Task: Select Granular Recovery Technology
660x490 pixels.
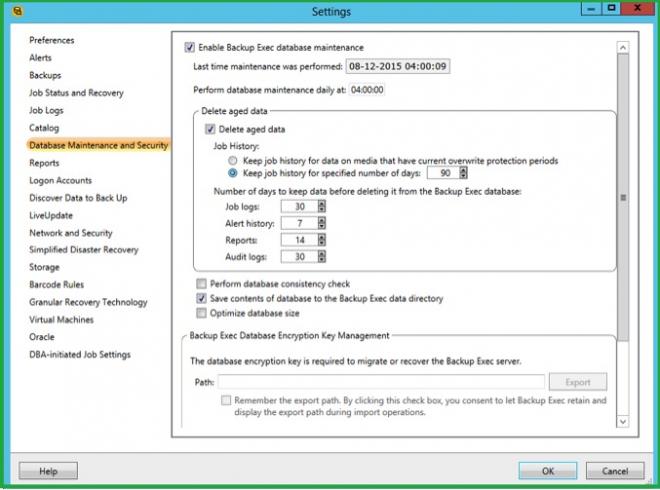Action: (x=88, y=302)
